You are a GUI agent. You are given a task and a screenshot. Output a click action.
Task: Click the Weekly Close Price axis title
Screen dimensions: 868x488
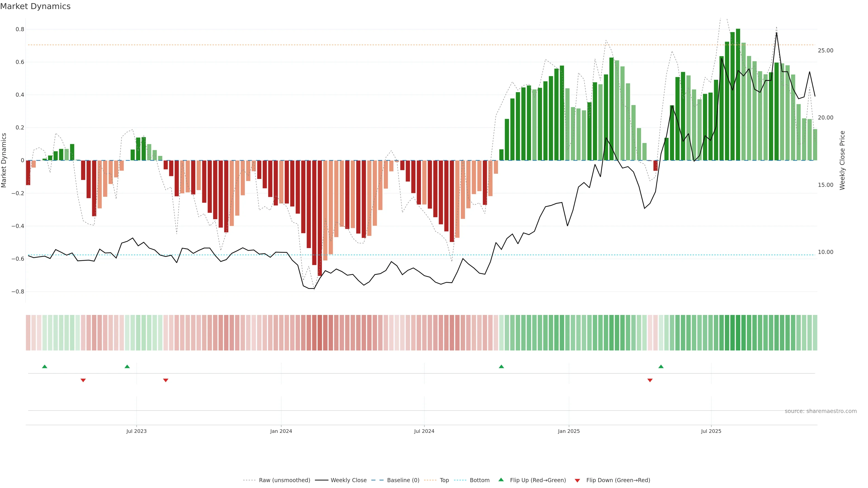pos(842,160)
